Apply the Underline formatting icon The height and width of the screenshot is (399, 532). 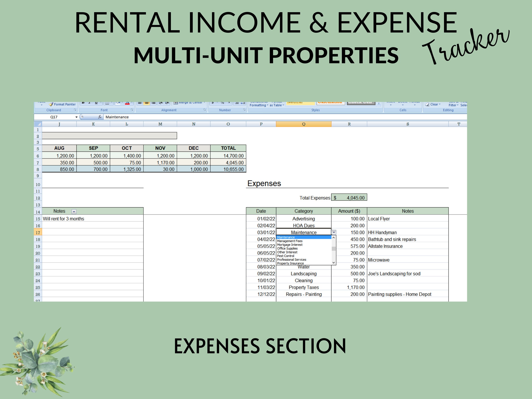pos(96,103)
